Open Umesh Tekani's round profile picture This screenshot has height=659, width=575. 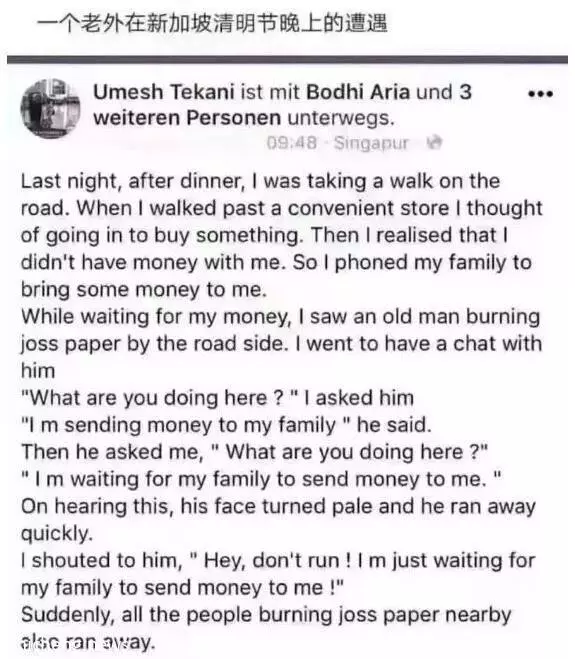[50, 108]
